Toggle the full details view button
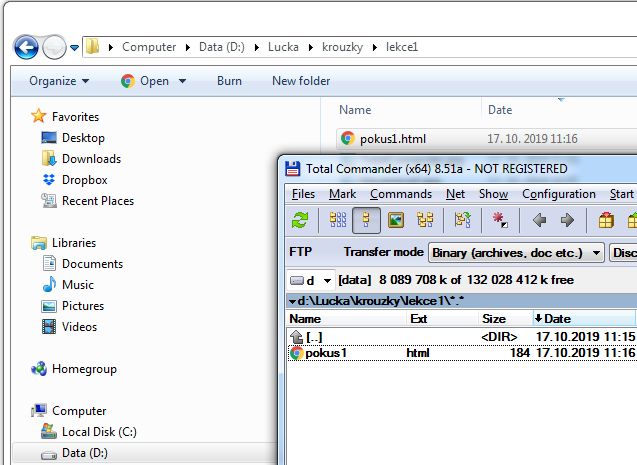637x465 pixels. tap(366, 220)
